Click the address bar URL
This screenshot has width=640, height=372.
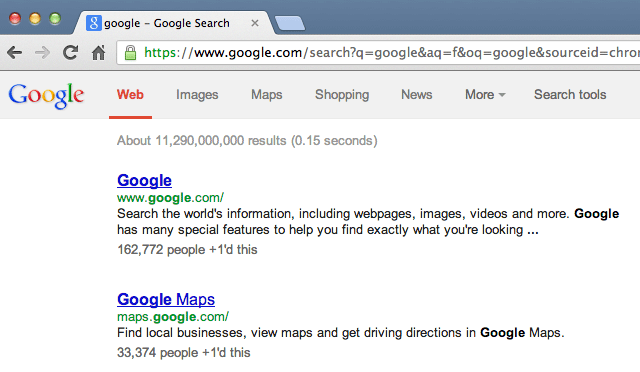pos(391,53)
